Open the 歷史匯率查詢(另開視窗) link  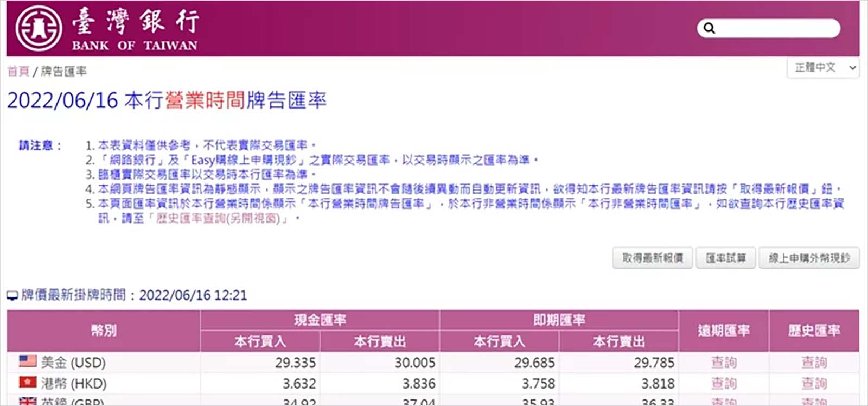click(x=218, y=219)
